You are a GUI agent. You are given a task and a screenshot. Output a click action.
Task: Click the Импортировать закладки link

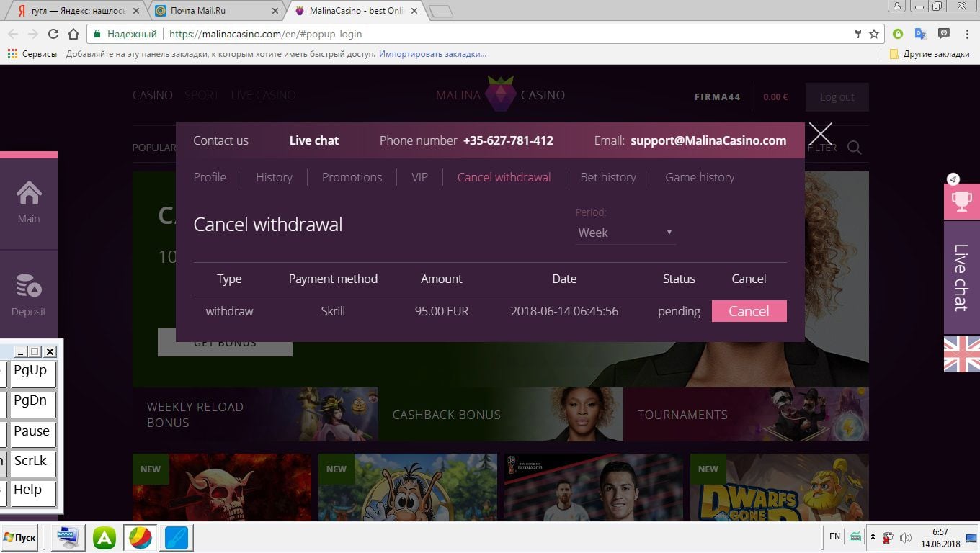point(432,54)
